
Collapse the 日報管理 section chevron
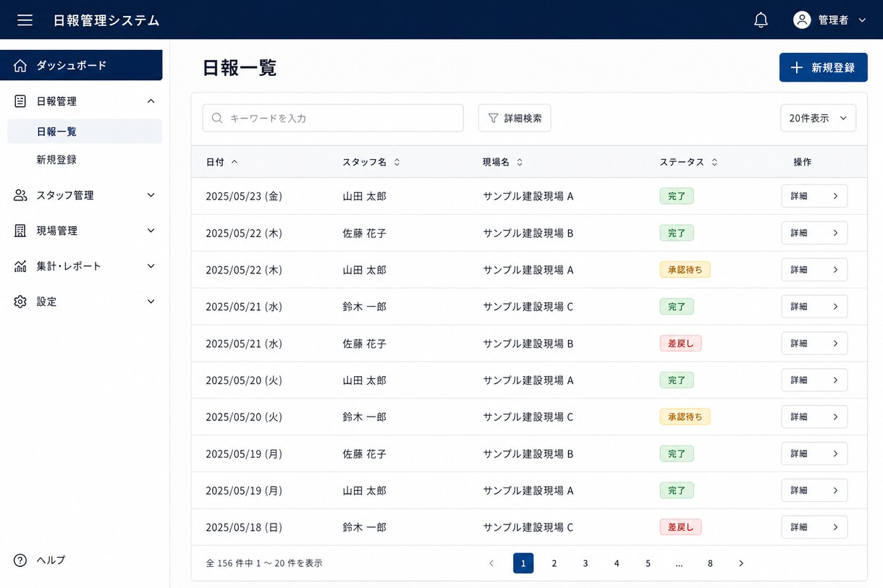[151, 101]
